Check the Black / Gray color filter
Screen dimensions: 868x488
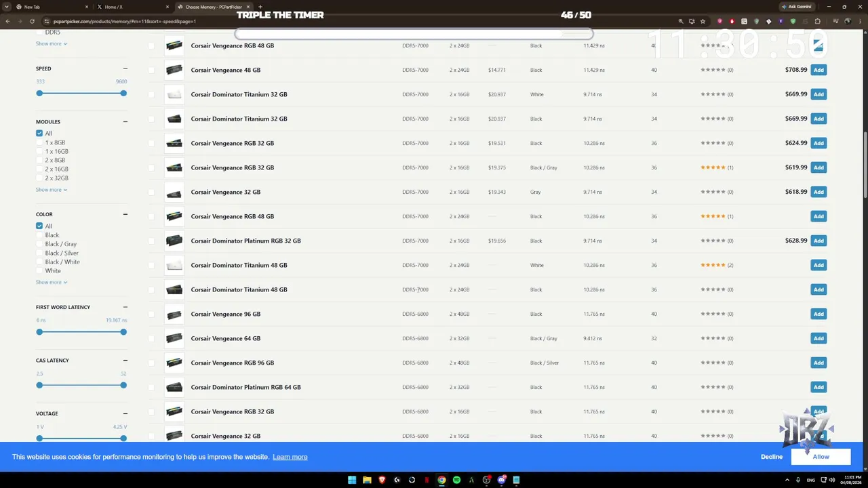click(x=39, y=244)
